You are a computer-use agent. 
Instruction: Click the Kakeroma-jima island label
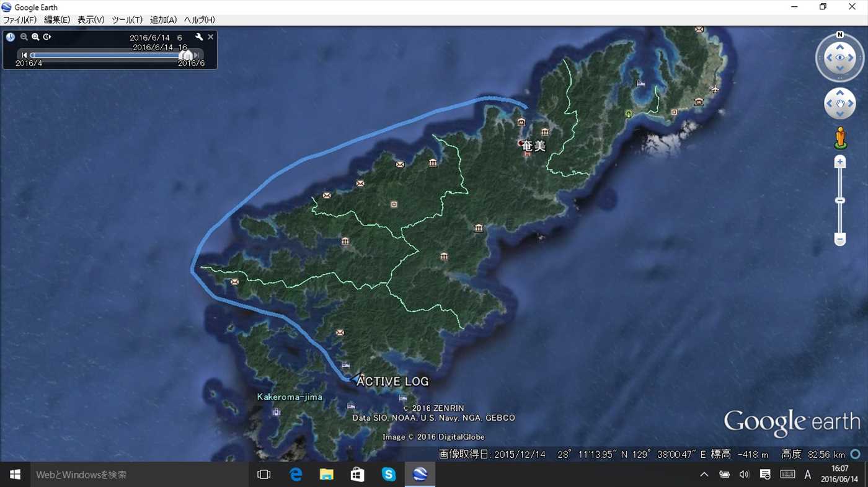(x=290, y=397)
